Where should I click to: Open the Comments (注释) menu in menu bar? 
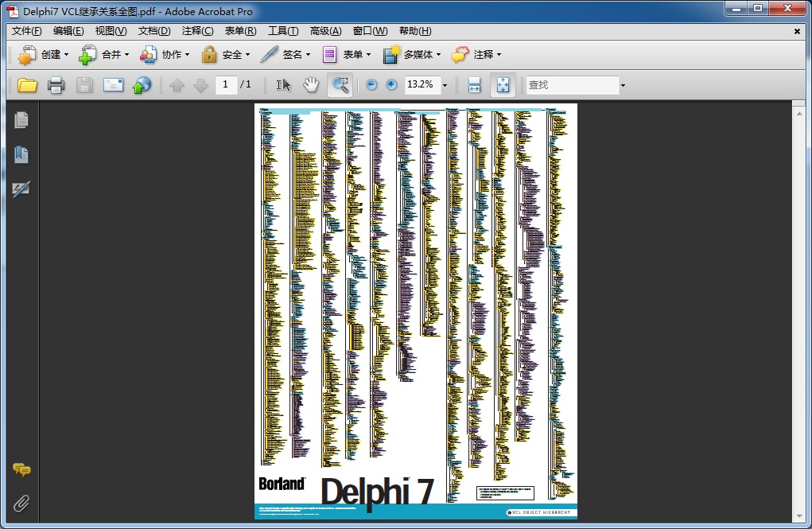tap(197, 31)
